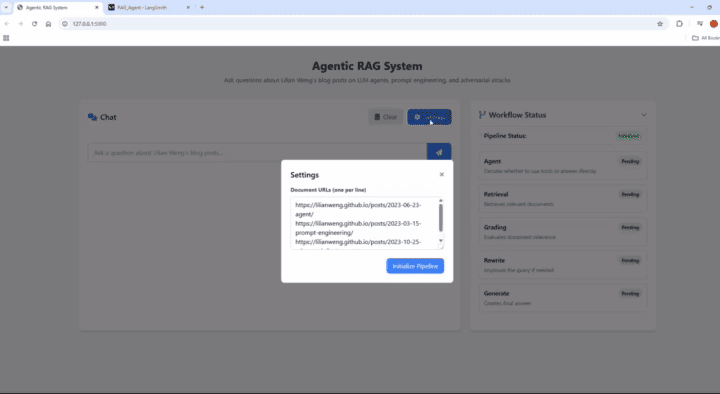Select the Grading workflow step
This screenshot has height=394, width=720.
point(563,232)
